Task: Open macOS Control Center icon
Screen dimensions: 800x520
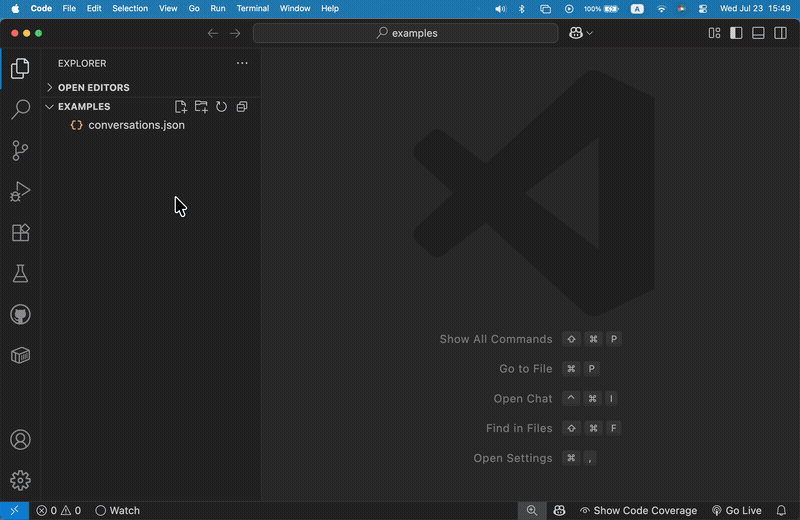Action: click(x=703, y=9)
